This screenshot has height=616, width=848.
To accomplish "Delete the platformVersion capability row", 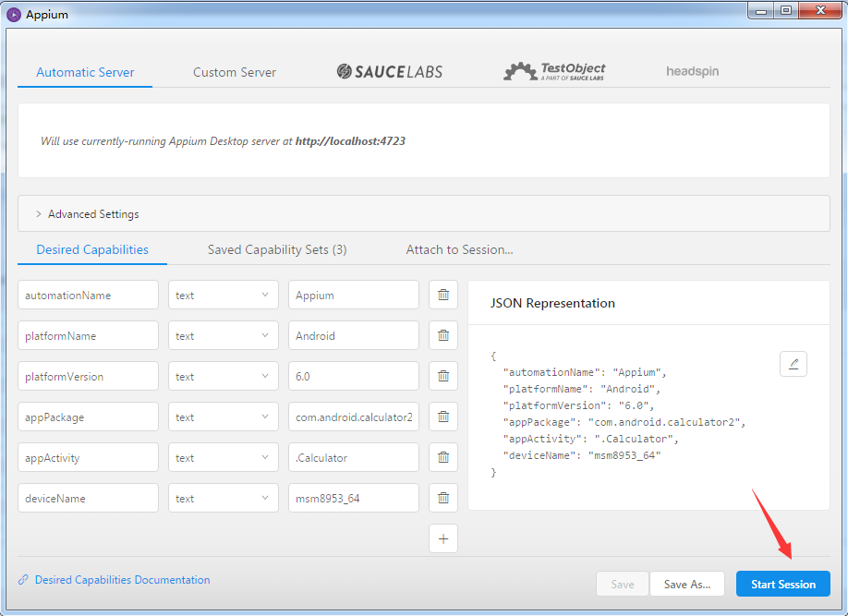I will click(442, 376).
